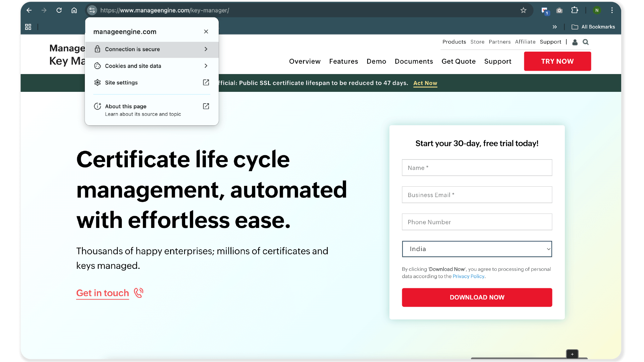
Task: Open the site search magnifier icon
Action: [x=586, y=42]
